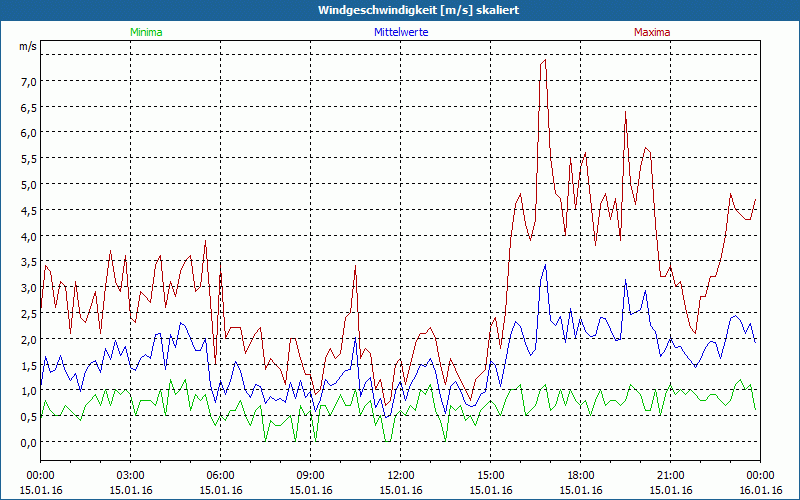Screen dimensions: 800x500
Task: Click the 15:00 time axis label
Action: (490, 476)
